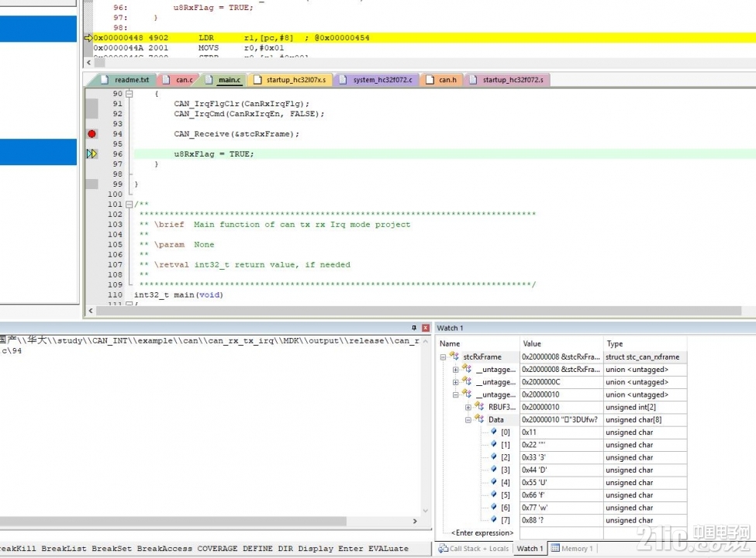Click the blue diamond icon beside [7]
Screen dimensions: 756x558
(x=494, y=519)
